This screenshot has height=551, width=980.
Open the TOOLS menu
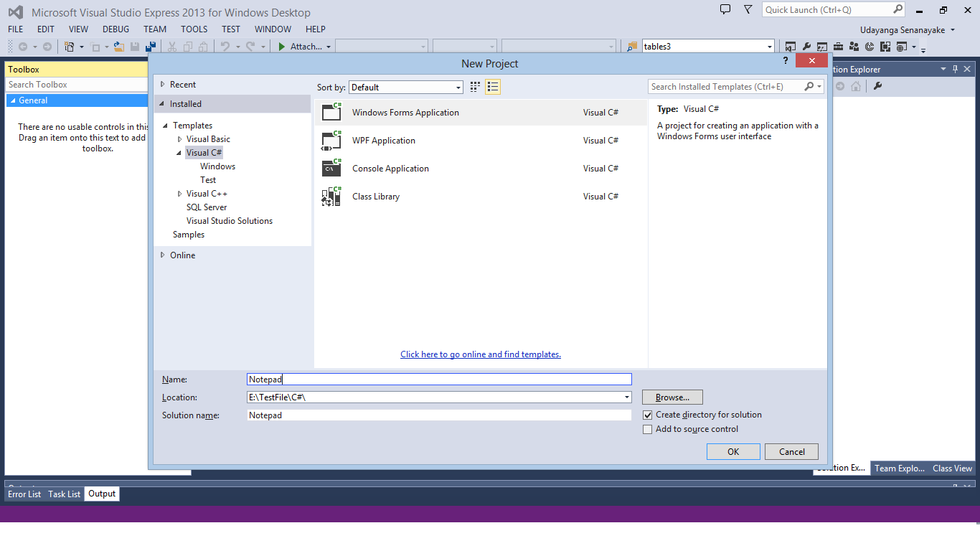pos(194,29)
